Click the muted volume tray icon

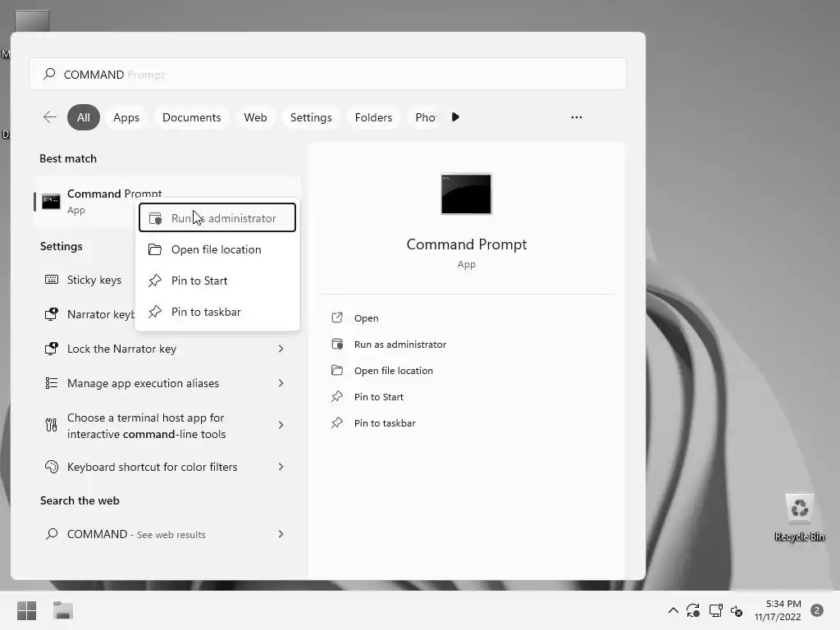(737, 610)
